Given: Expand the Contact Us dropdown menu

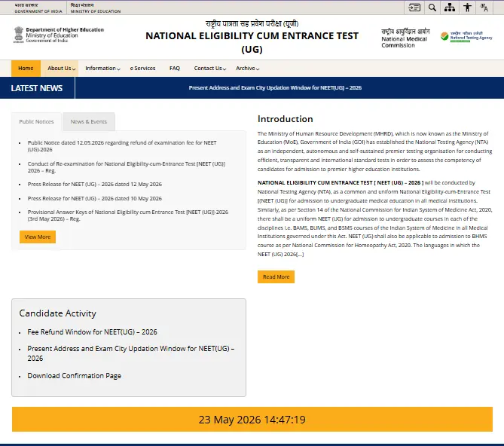Looking at the screenshot, I should pyautogui.click(x=210, y=68).
